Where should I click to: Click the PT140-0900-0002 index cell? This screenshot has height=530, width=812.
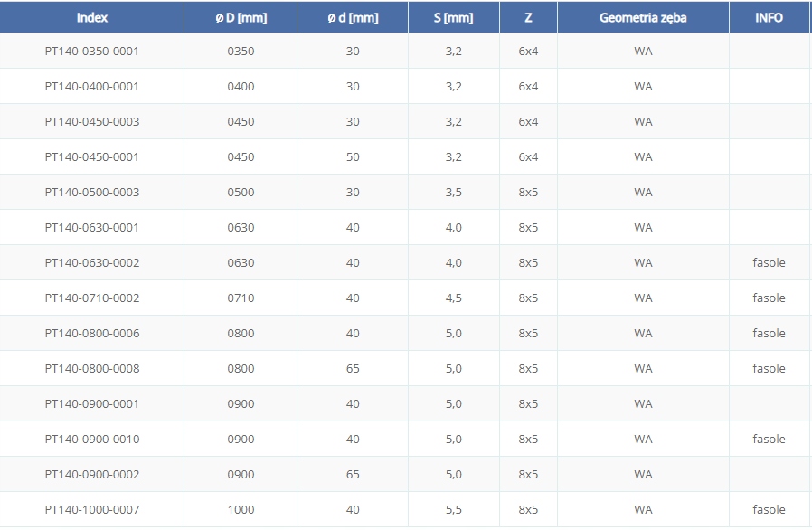click(x=91, y=475)
